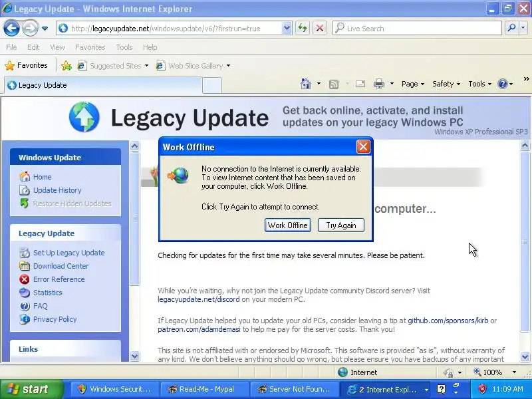Open Update History in the sidebar
Viewport: 532px width, 399px height.
coord(57,190)
